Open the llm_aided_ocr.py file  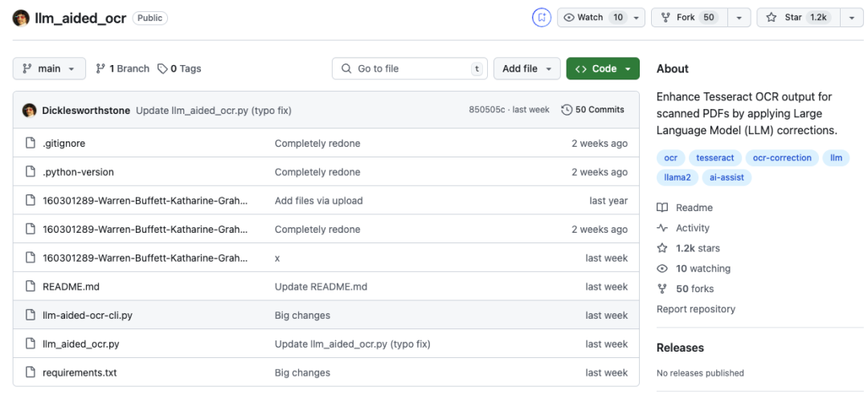(80, 344)
